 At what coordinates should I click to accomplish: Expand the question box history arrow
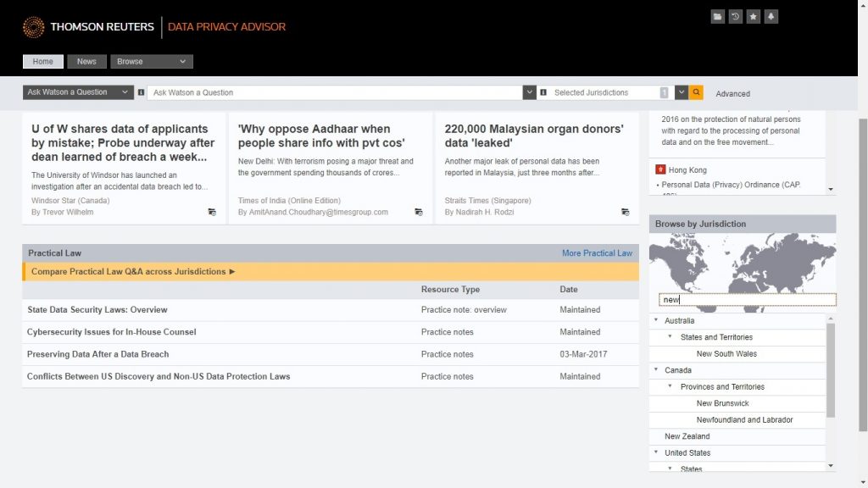pos(529,92)
